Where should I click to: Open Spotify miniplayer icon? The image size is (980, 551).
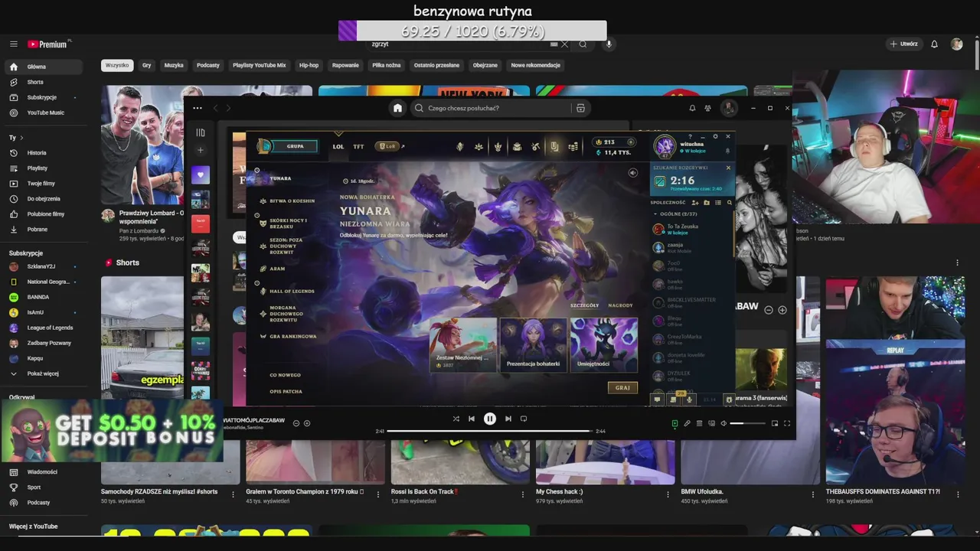tap(775, 423)
